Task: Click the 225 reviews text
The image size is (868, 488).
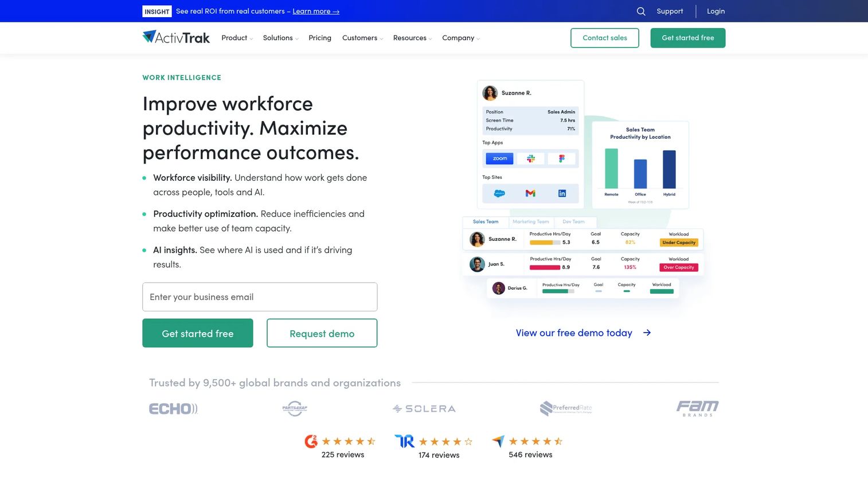Action: [x=343, y=455]
